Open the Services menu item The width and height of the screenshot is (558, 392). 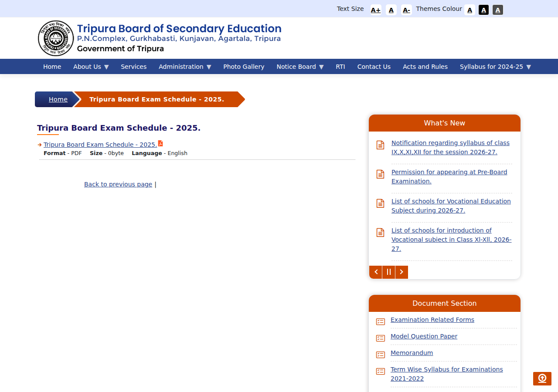pyautogui.click(x=134, y=67)
